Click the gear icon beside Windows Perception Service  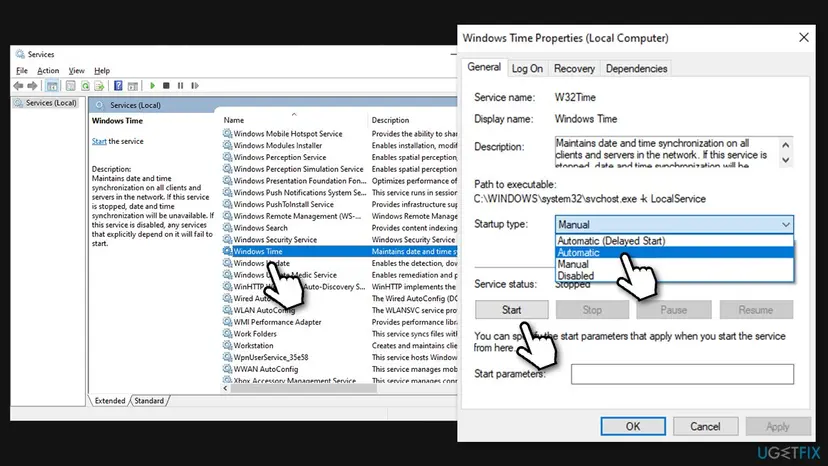pyautogui.click(x=228, y=157)
